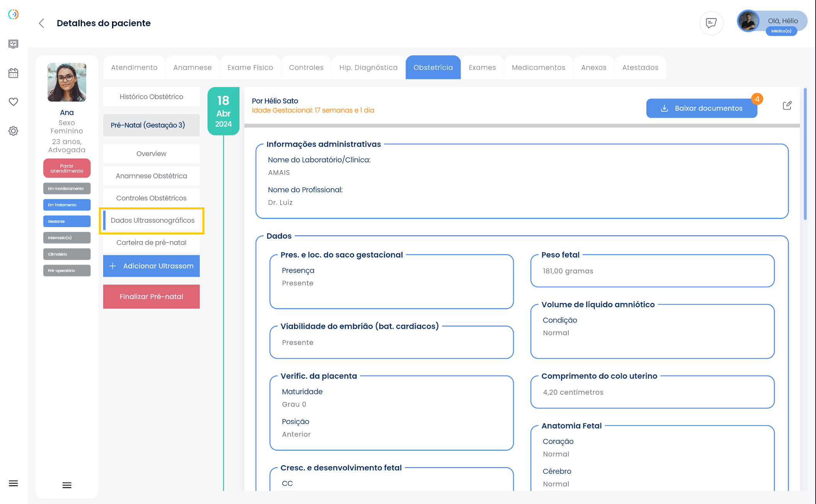Open the heart favorites sidebar icon
The height and width of the screenshot is (504, 816).
[x=14, y=102]
